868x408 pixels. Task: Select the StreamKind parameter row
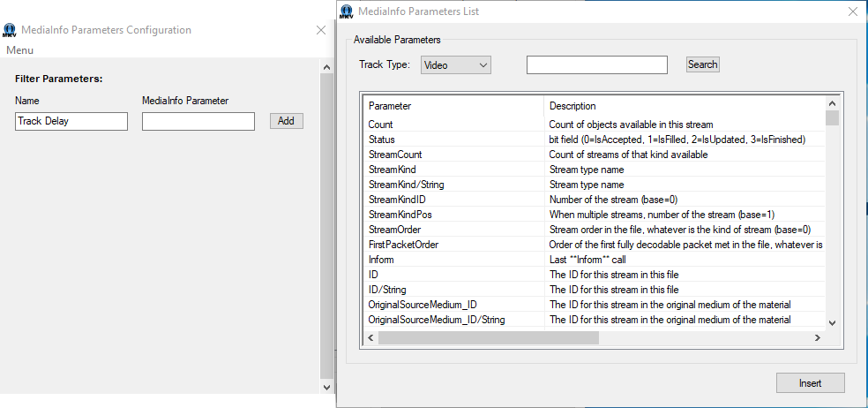(594, 170)
